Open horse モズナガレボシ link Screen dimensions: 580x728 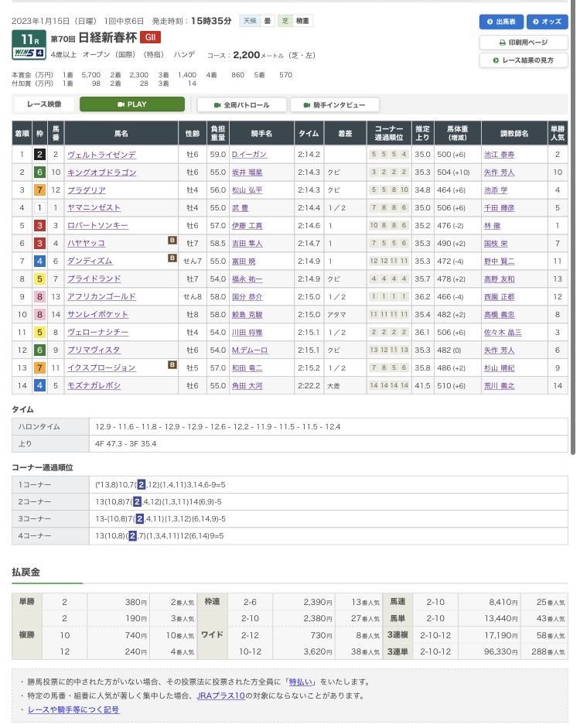tap(94, 386)
